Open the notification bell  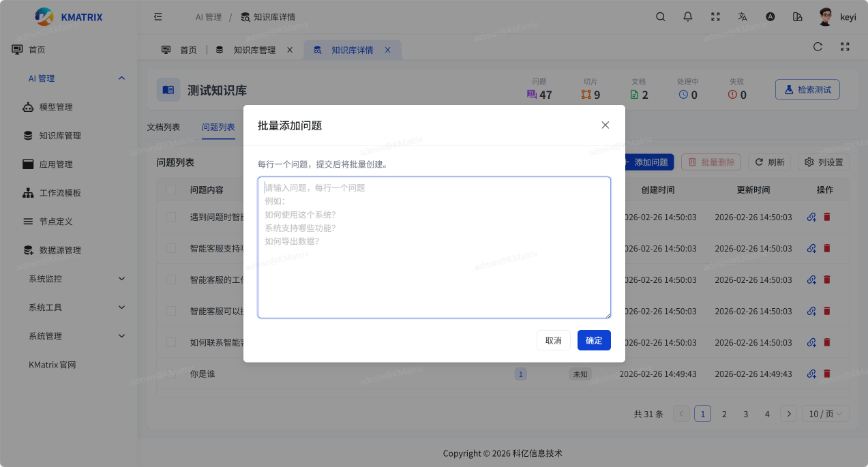click(x=687, y=17)
